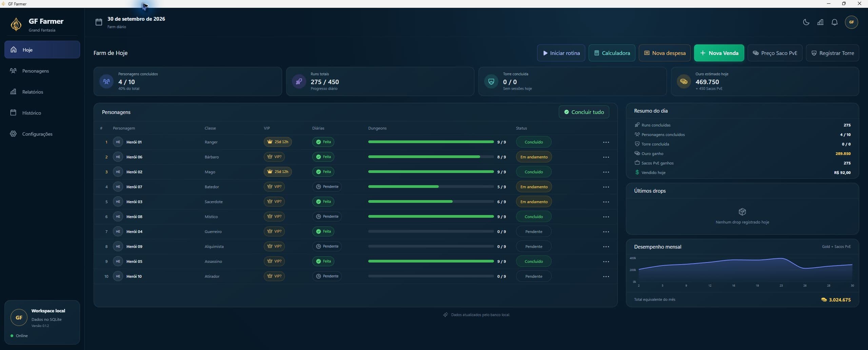Open notifications bell icon
This screenshot has width=868, height=350.
point(834,22)
